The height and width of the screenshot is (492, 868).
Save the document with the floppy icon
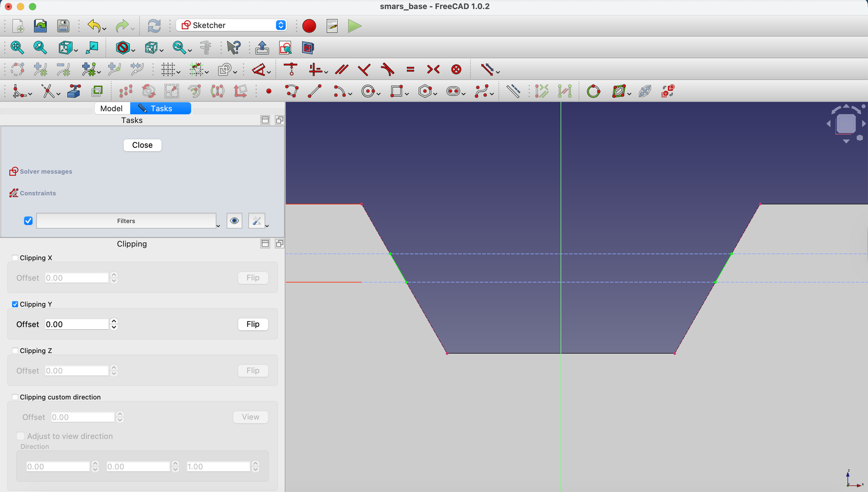tap(63, 26)
